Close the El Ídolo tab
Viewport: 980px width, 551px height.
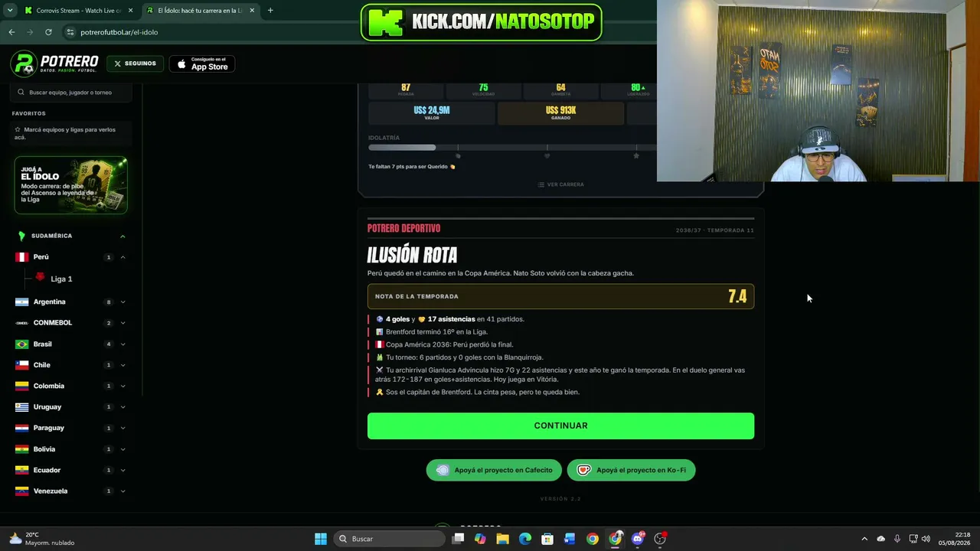[x=253, y=11]
